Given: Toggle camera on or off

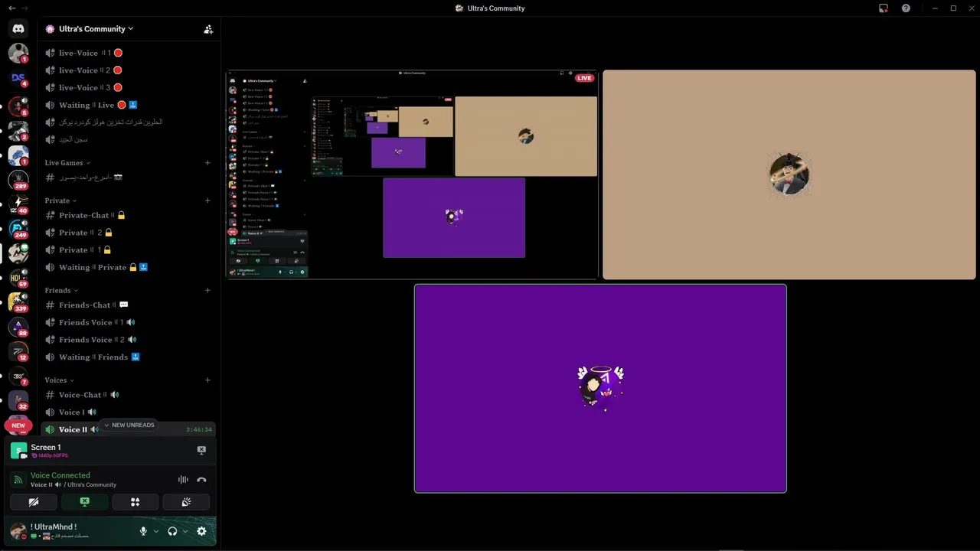Looking at the screenshot, I should [x=34, y=502].
